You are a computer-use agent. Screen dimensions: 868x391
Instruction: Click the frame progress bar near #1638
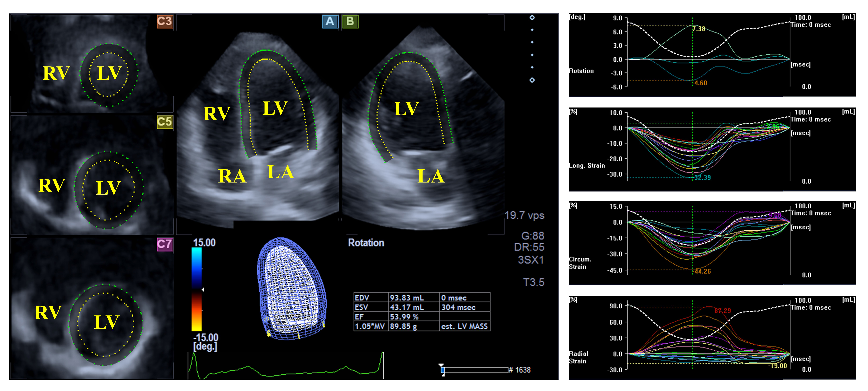point(474,370)
